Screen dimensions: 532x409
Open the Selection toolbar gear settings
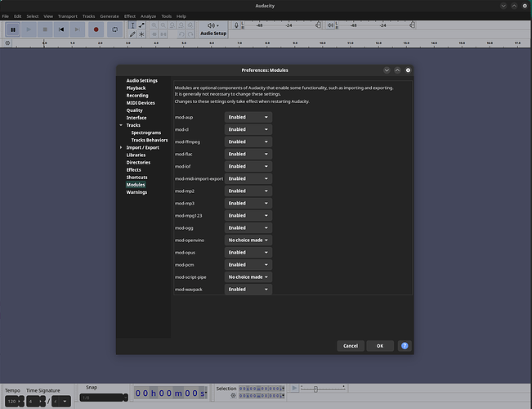233,395
